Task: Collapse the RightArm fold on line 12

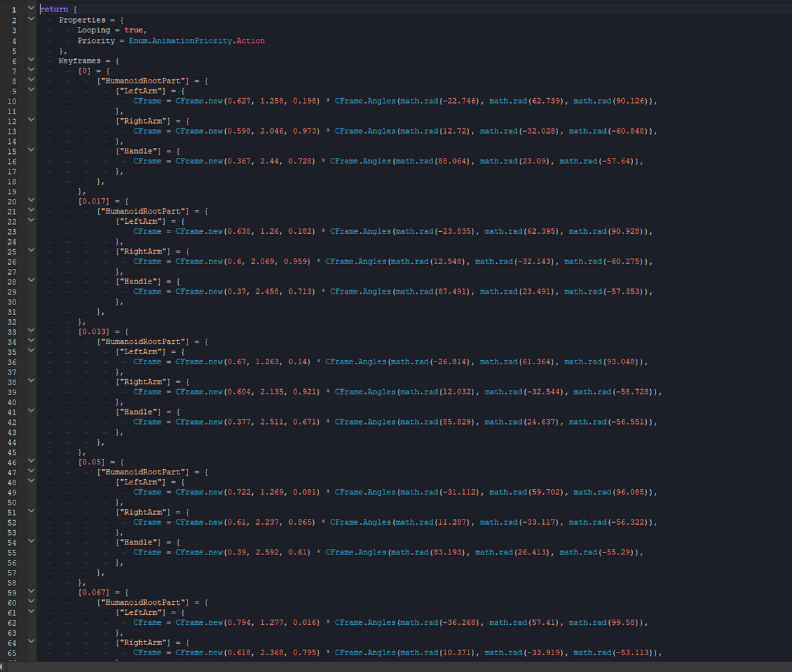Action: pyautogui.click(x=31, y=120)
